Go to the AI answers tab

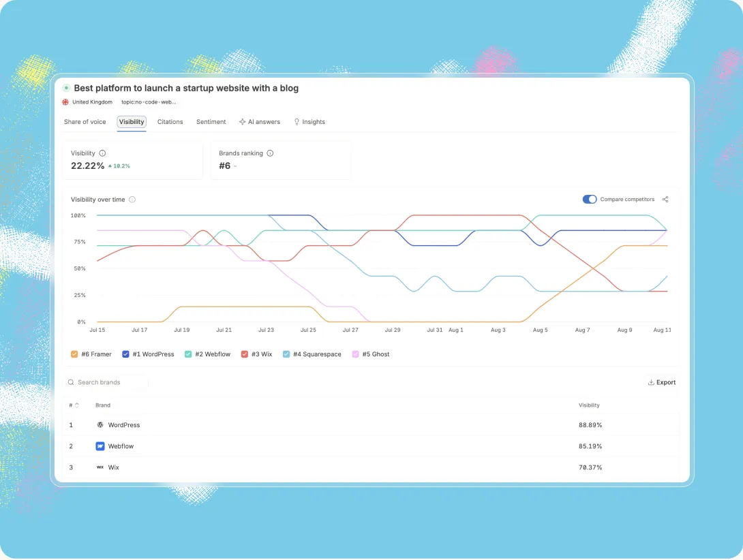pyautogui.click(x=260, y=122)
